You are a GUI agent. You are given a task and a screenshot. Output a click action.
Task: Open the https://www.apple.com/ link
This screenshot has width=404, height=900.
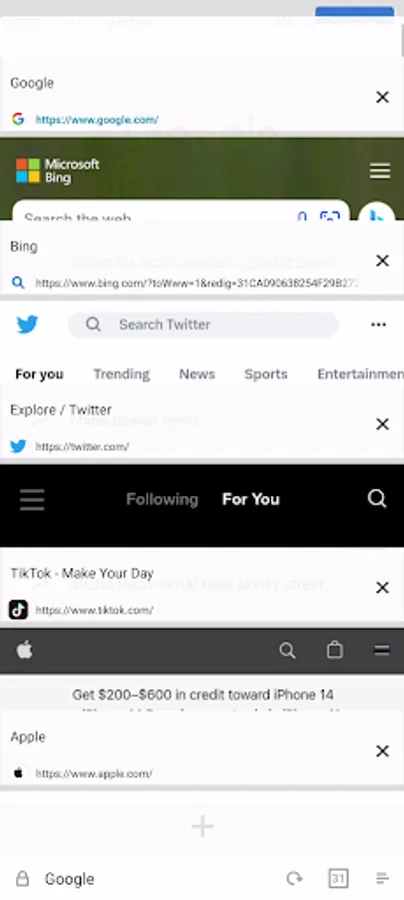click(94, 774)
